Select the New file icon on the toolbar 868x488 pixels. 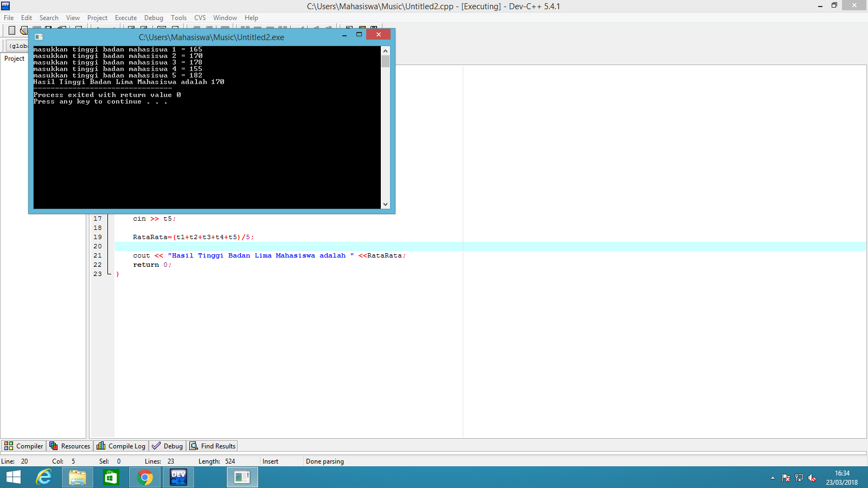click(11, 30)
